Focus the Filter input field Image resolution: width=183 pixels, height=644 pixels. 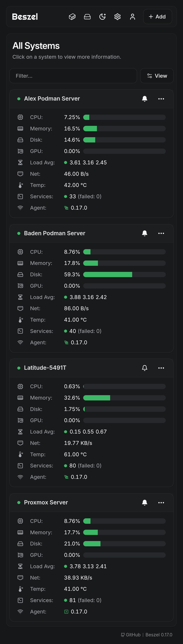coord(73,76)
